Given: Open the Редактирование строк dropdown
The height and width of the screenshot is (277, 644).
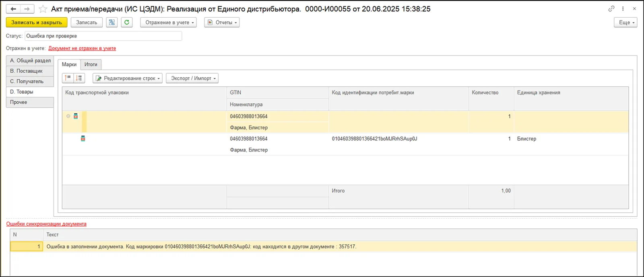Looking at the screenshot, I should click(x=128, y=78).
